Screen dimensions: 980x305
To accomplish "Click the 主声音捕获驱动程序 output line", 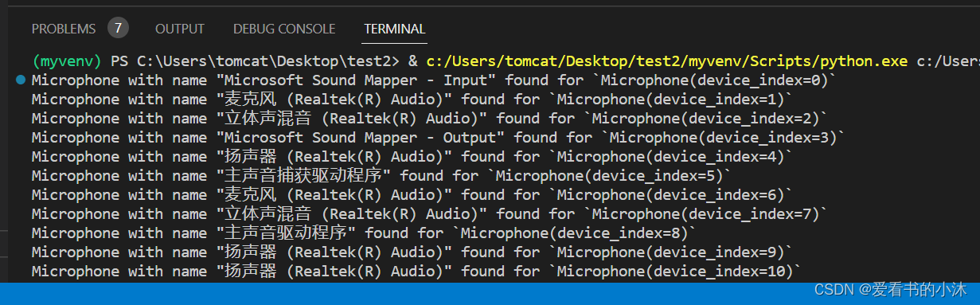I will pyautogui.click(x=381, y=176).
